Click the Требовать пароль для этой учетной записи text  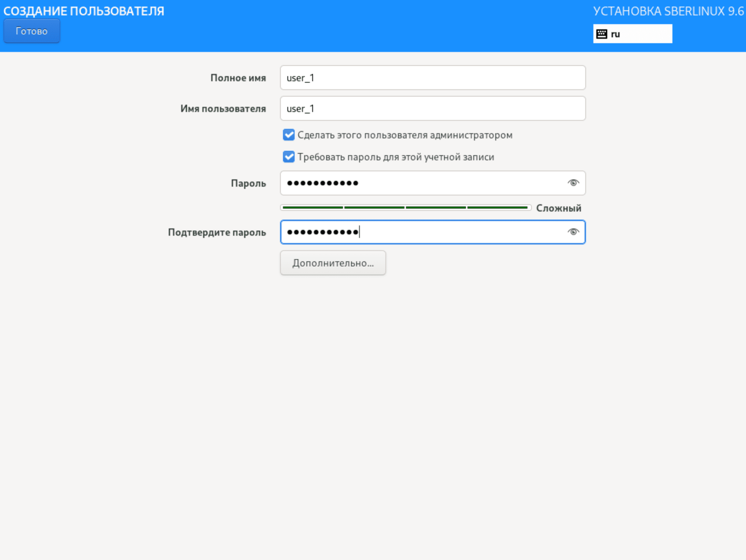(x=396, y=157)
